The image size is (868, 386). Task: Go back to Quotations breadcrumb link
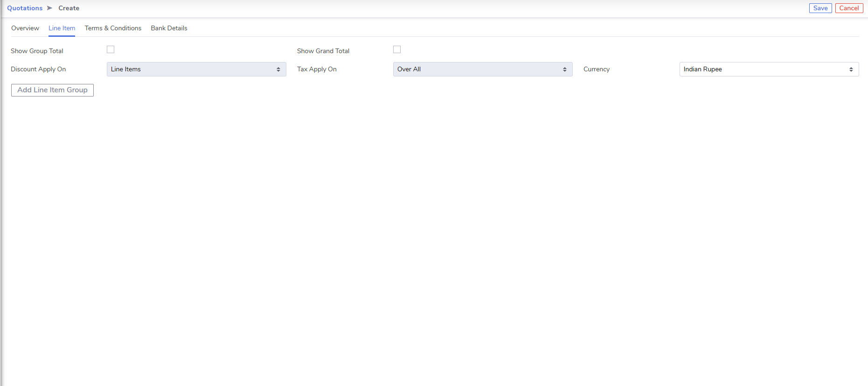click(25, 8)
